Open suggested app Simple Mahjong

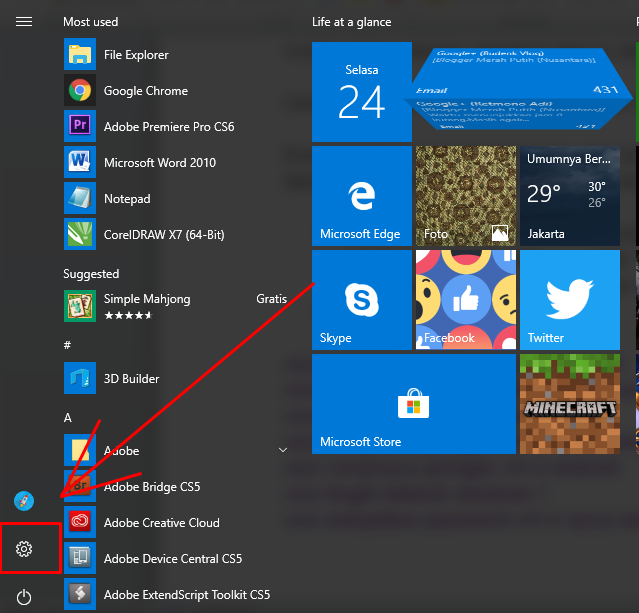pos(176,306)
